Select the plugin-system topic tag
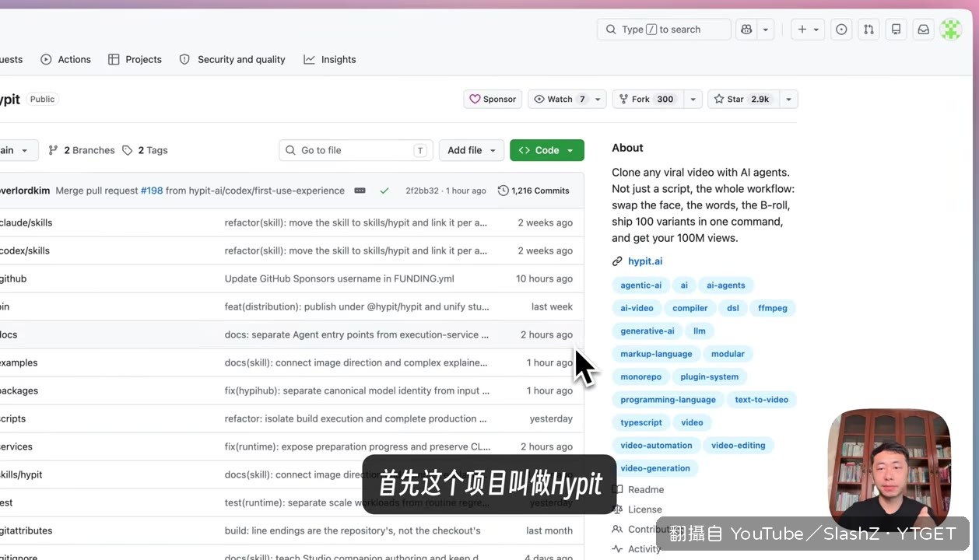The image size is (979, 560). (710, 377)
